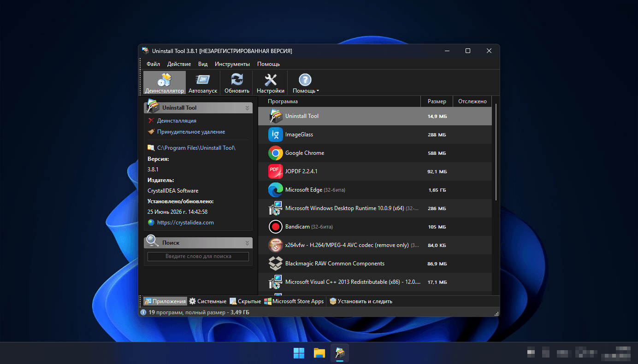The height and width of the screenshot is (364, 638).
Task: Sort by the Отслежено column header
Action: point(472,101)
